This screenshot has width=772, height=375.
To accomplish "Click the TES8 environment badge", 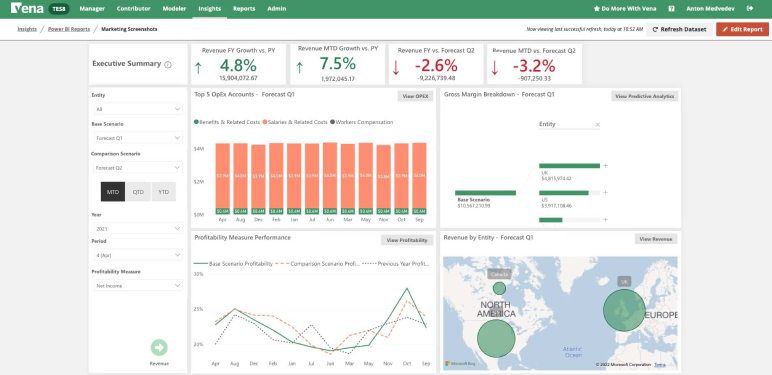I will coord(60,9).
